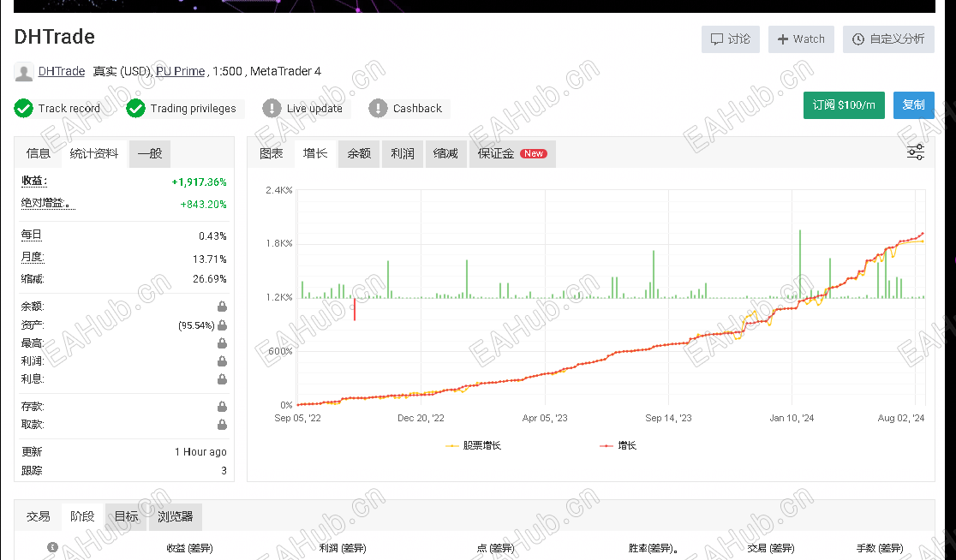Click the lock icon beside 利息
The image size is (956, 560).
[222, 379]
